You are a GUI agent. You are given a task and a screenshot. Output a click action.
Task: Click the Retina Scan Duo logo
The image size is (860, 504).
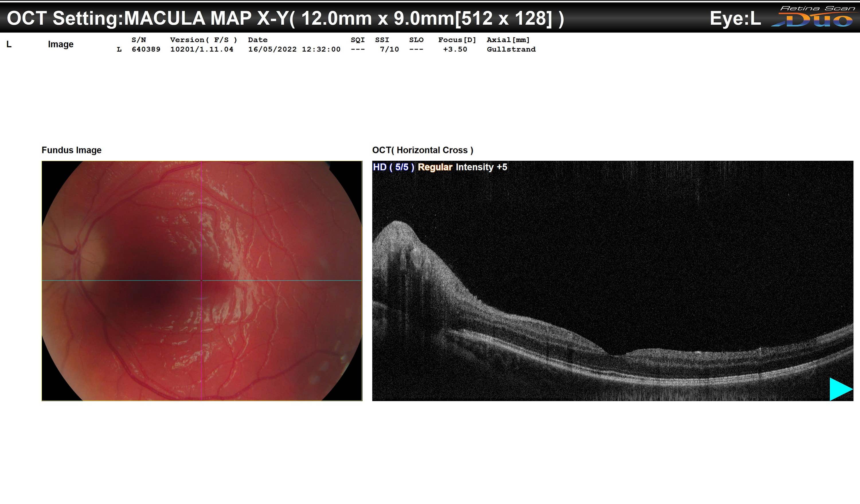tap(814, 16)
